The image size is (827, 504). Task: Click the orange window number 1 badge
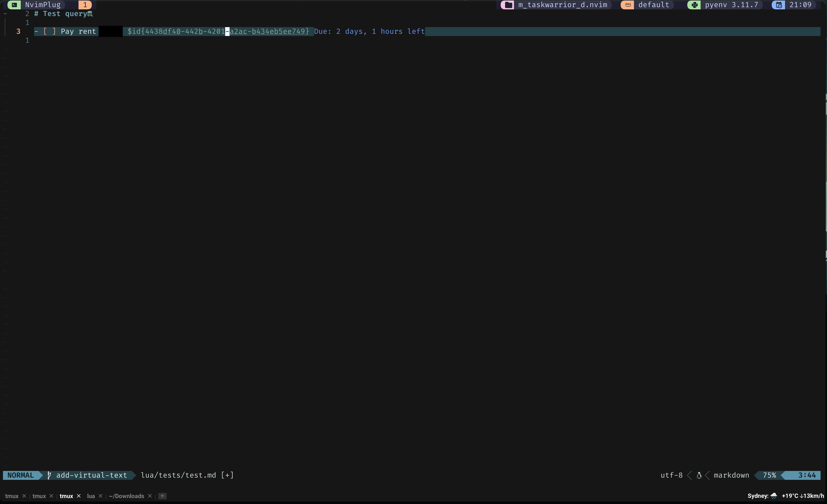[85, 5]
